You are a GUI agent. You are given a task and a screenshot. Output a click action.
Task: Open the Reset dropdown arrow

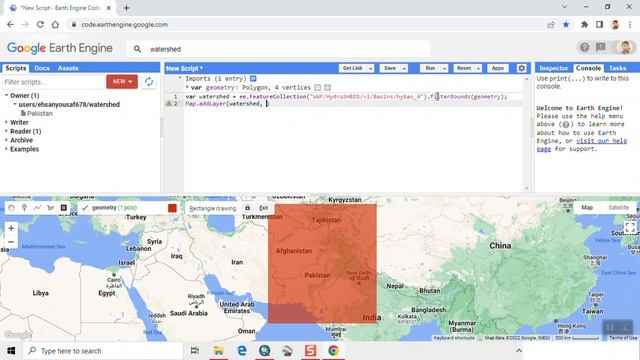click(x=478, y=68)
